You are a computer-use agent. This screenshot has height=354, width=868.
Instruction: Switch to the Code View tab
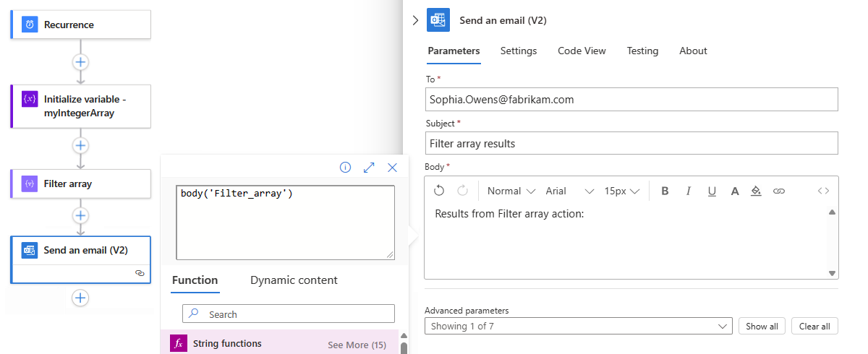pyautogui.click(x=582, y=51)
